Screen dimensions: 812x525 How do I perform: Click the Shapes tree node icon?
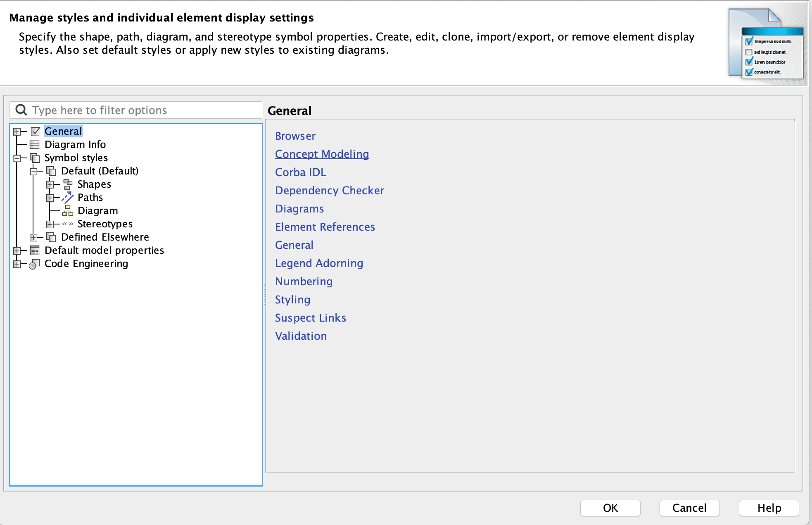(68, 184)
